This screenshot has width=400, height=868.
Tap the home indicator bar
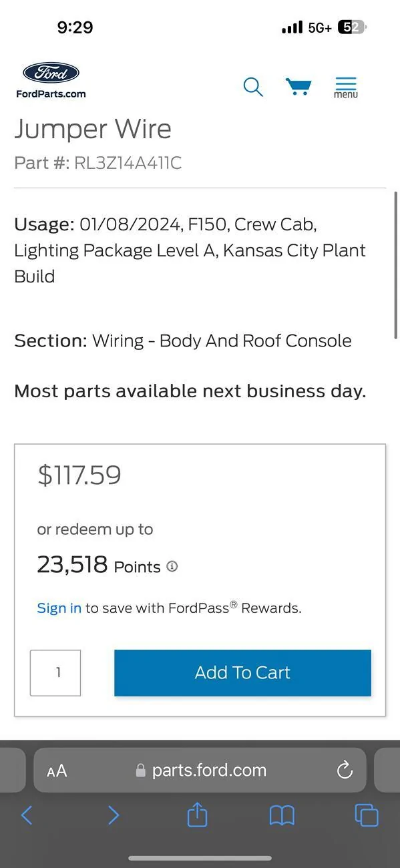coord(200,859)
